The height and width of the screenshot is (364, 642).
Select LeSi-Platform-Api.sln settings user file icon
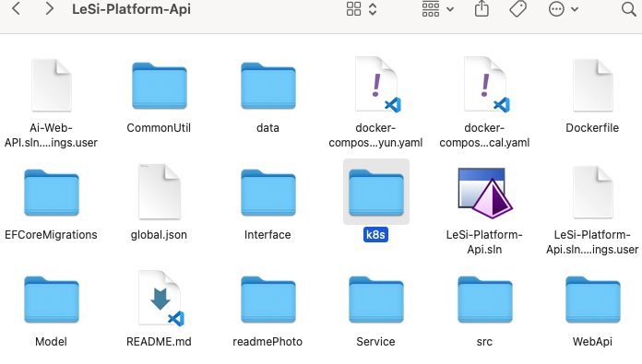(x=593, y=192)
